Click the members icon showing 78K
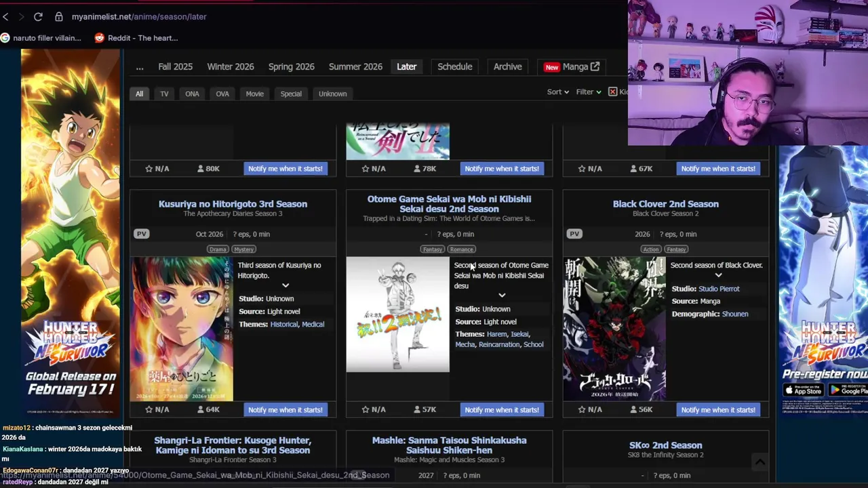Image resolution: width=868 pixels, height=488 pixels. point(416,168)
